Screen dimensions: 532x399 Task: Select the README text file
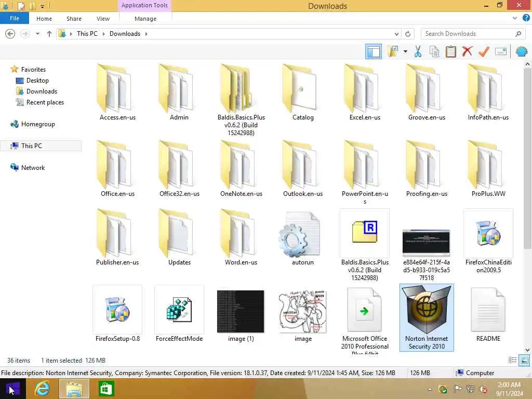[x=488, y=314]
